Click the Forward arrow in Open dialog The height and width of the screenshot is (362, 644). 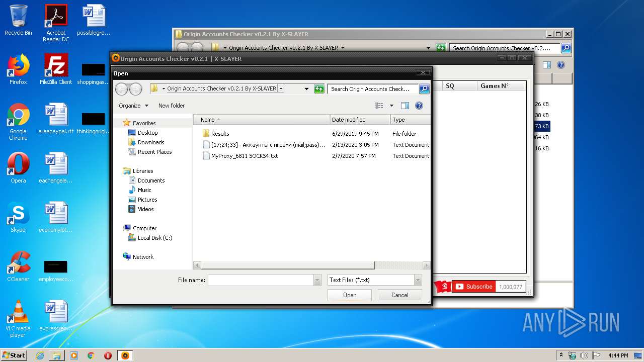(136, 89)
